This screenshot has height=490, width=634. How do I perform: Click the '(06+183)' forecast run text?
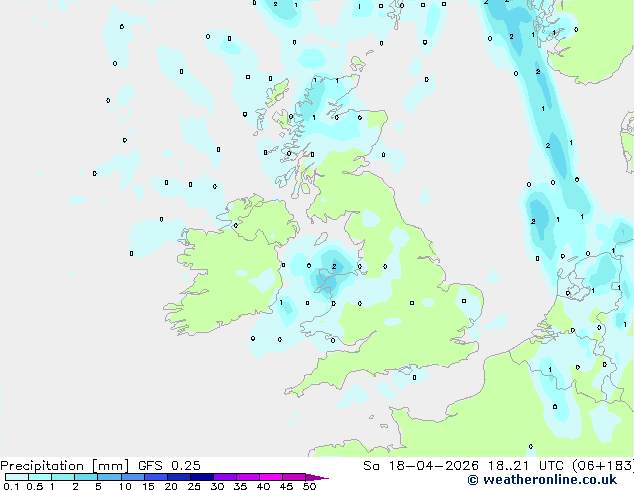pos(602,466)
